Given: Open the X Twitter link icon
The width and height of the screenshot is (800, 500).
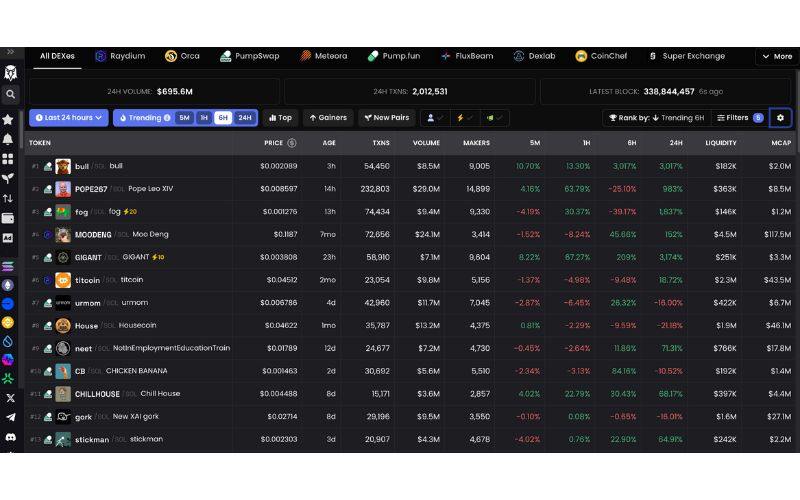Looking at the screenshot, I should [x=10, y=398].
